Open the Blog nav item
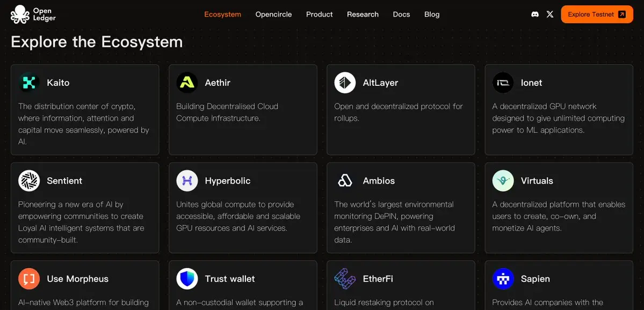The height and width of the screenshot is (310, 644). (432, 14)
